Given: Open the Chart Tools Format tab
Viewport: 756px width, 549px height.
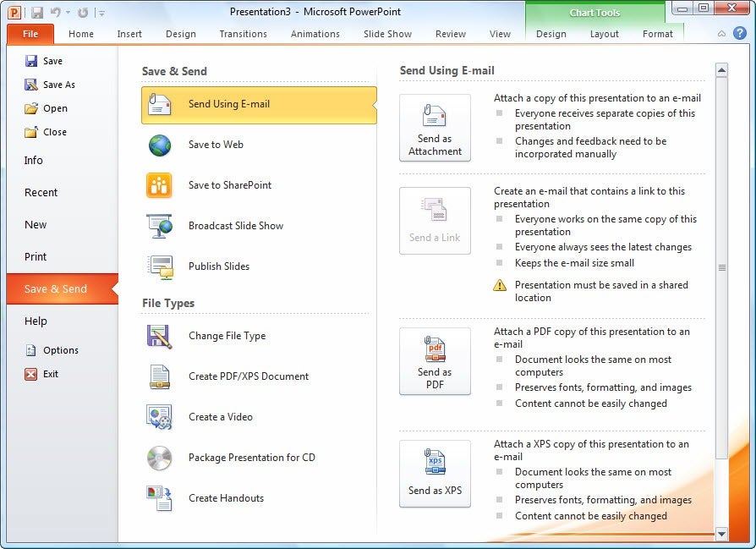Looking at the screenshot, I should point(658,34).
